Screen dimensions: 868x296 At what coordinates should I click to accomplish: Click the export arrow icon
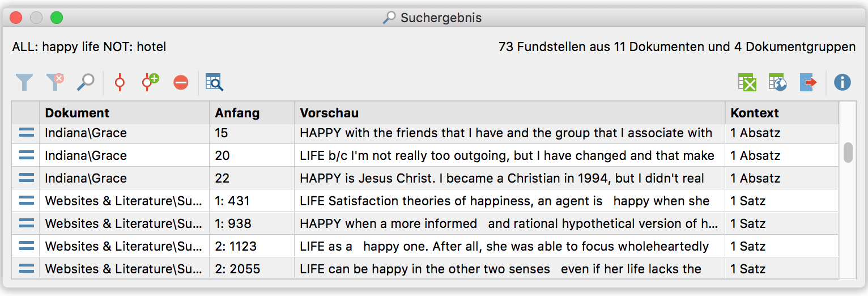click(809, 83)
